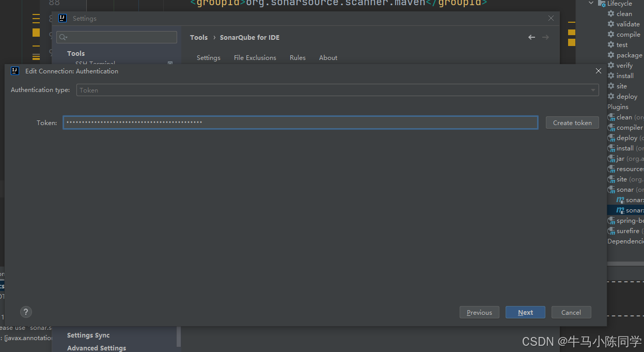Close the Edit Connection dialog
644x352 pixels.
pos(599,71)
